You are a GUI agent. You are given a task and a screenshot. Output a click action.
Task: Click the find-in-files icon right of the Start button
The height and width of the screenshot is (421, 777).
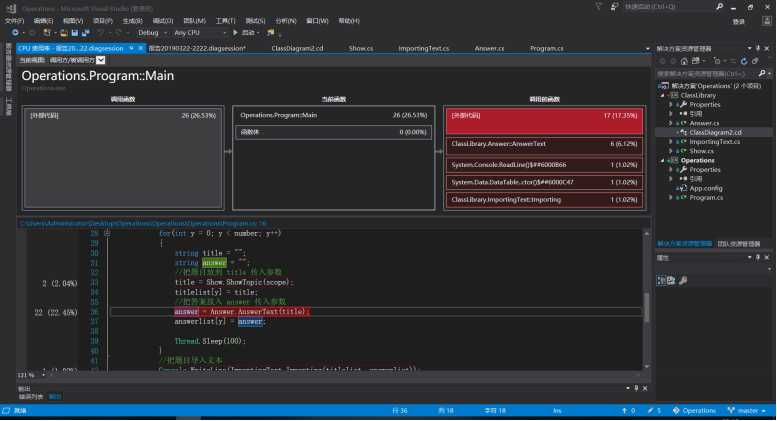click(x=271, y=33)
